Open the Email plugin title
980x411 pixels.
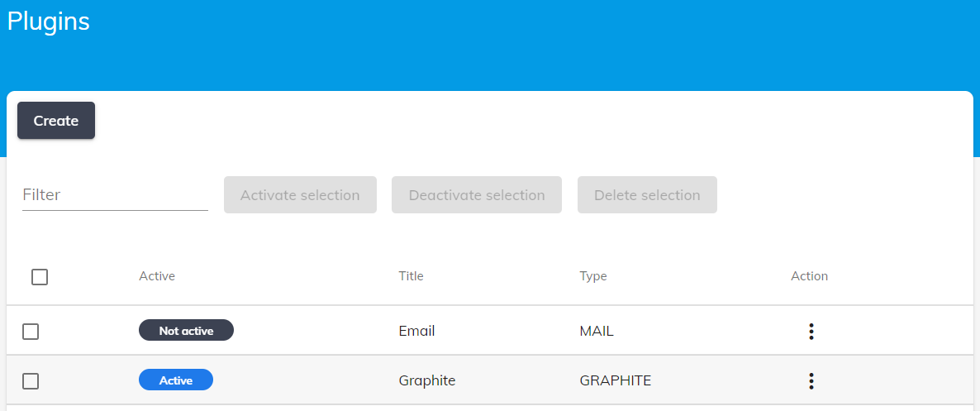(x=416, y=332)
